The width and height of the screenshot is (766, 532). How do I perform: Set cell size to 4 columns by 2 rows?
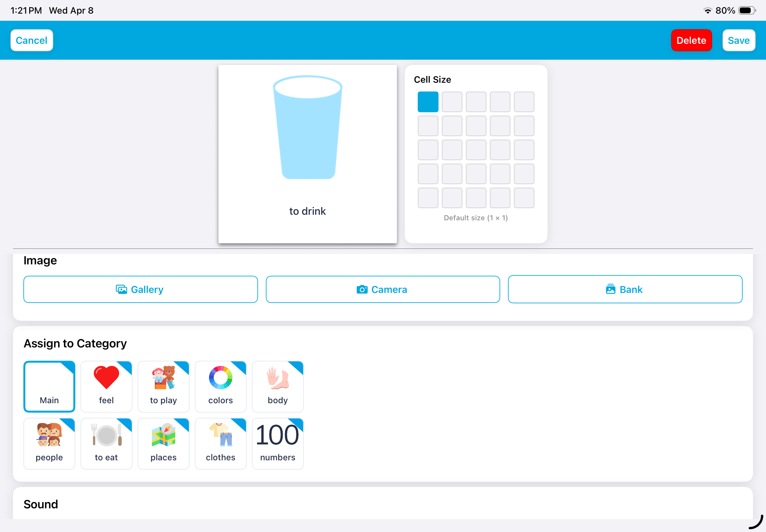click(500, 126)
